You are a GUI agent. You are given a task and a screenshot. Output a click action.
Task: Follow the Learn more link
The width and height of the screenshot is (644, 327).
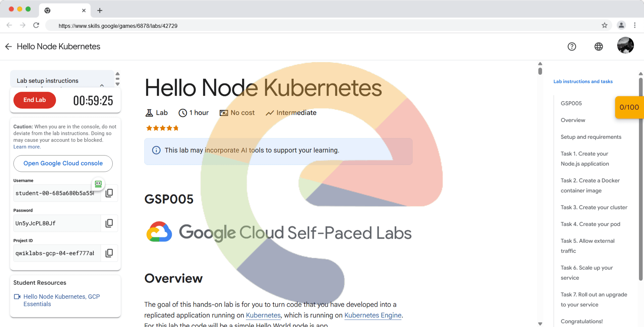pyautogui.click(x=27, y=147)
